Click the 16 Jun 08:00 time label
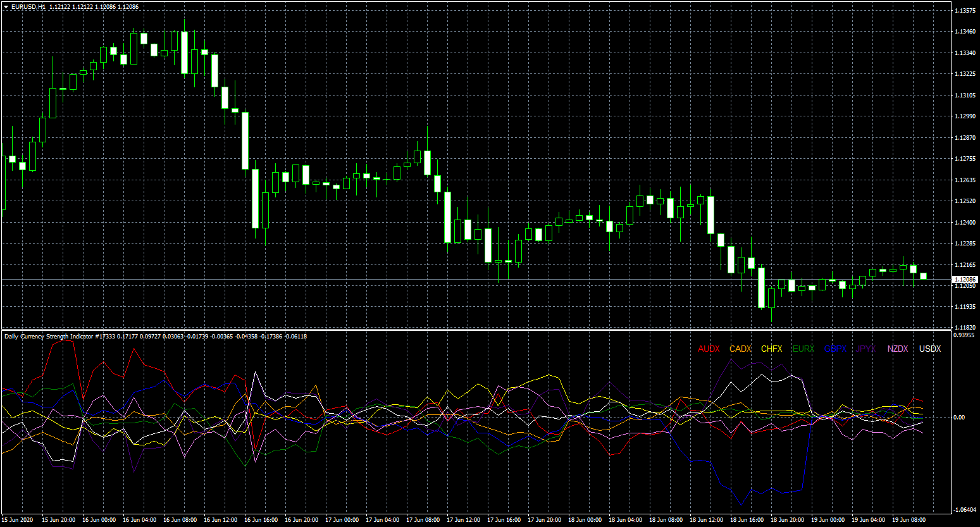980x527 pixels. pos(180,520)
